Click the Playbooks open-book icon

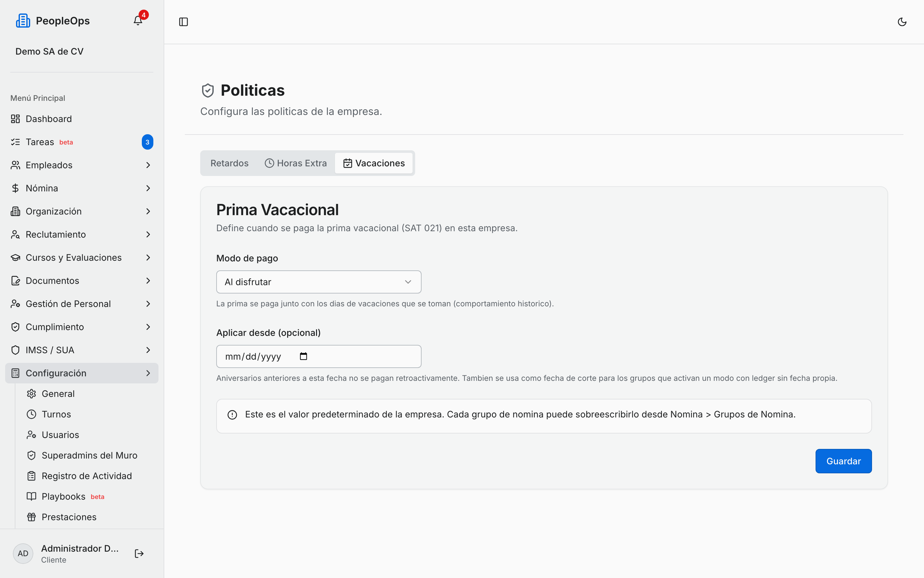[31, 496]
